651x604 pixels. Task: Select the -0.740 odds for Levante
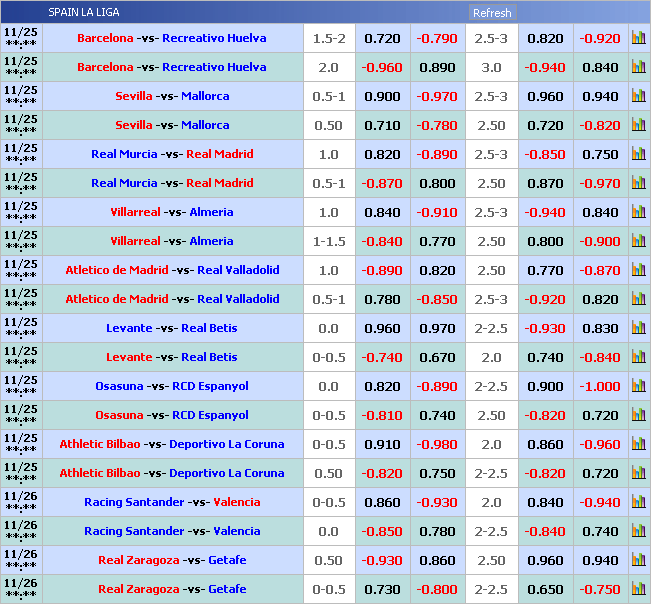click(x=382, y=357)
